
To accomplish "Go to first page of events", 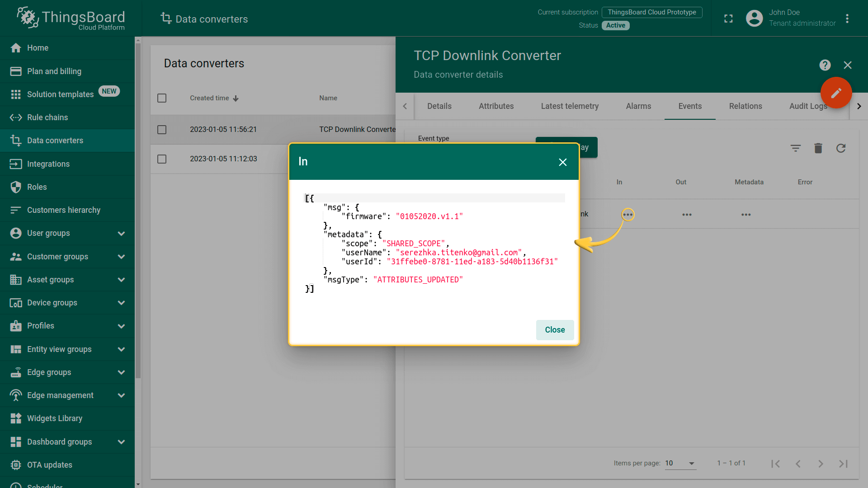I will point(776,464).
